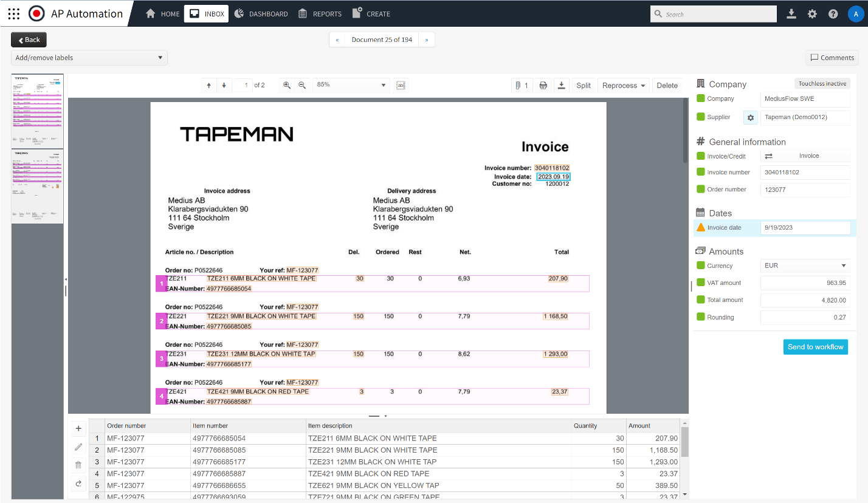The width and height of the screenshot is (868, 503).
Task: Print the invoice document
Action: click(543, 85)
